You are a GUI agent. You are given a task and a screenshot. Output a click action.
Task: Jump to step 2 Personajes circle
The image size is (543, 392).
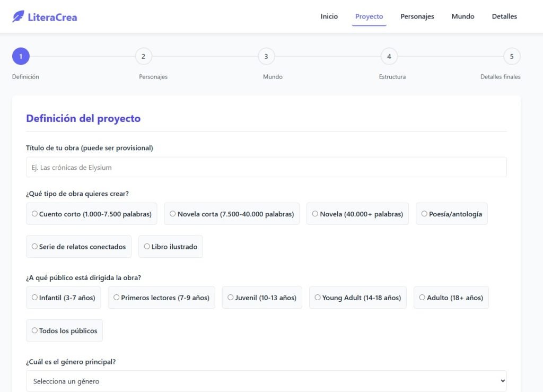click(x=143, y=56)
